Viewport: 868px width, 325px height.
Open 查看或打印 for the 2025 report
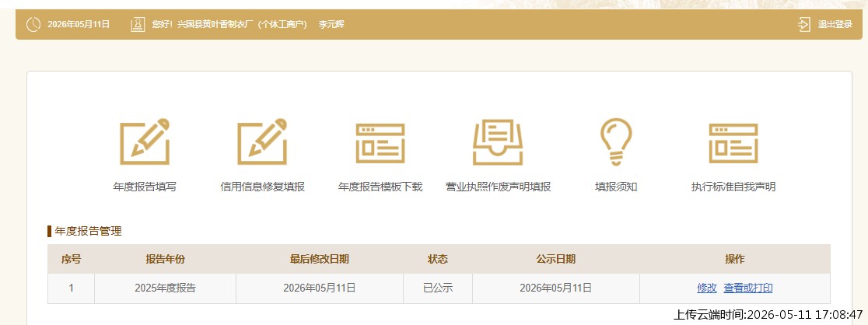748,288
